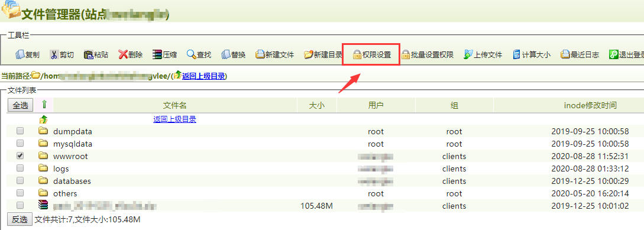Click the green sort arrow column header
The image size is (644, 230).
click(x=44, y=105)
